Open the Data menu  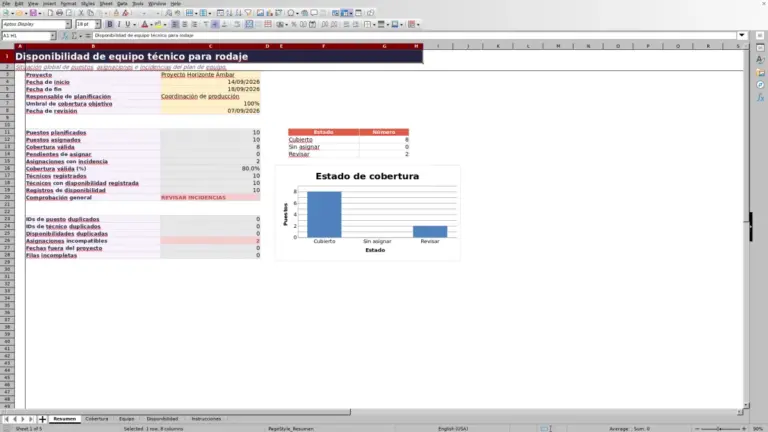click(122, 3)
